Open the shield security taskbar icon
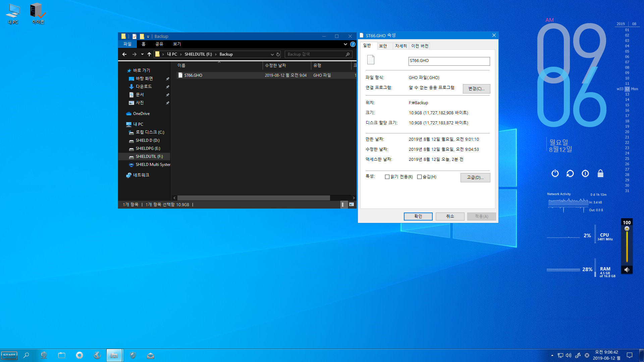Image resolution: width=644 pixels, height=362 pixels. pyautogui.click(x=133, y=355)
